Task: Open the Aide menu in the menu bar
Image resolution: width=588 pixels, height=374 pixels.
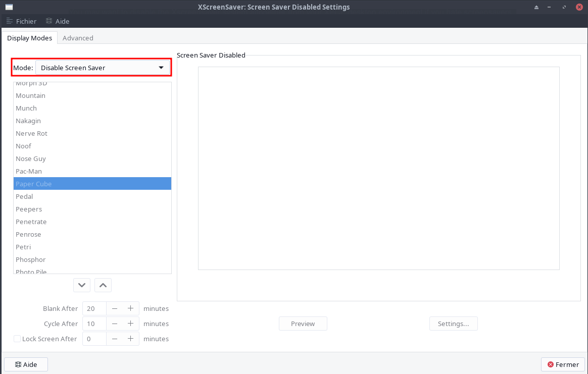Action: (58, 21)
